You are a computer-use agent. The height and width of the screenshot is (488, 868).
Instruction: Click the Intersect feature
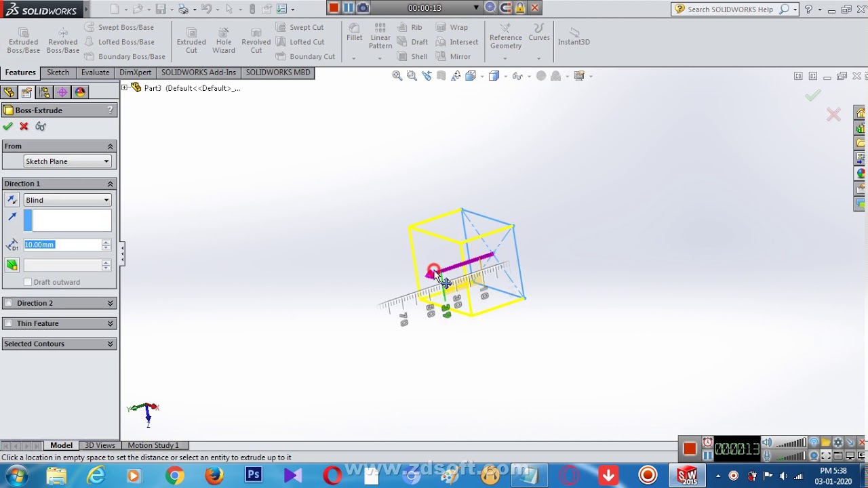[x=457, y=42]
